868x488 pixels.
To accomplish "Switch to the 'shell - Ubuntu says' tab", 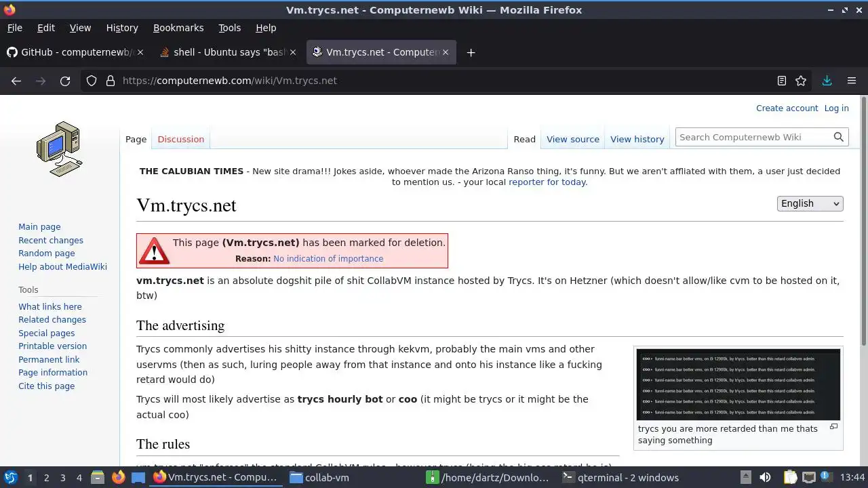I will point(227,52).
